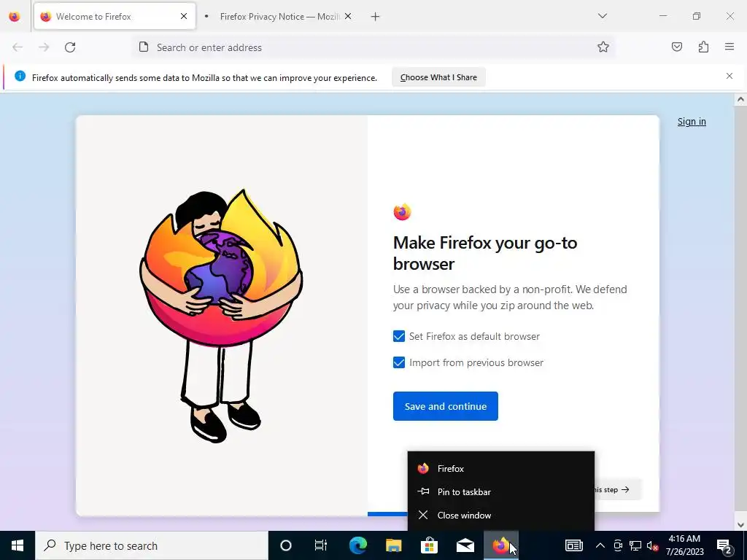Open the Windows Start menu
747x560 pixels.
pyautogui.click(x=18, y=545)
